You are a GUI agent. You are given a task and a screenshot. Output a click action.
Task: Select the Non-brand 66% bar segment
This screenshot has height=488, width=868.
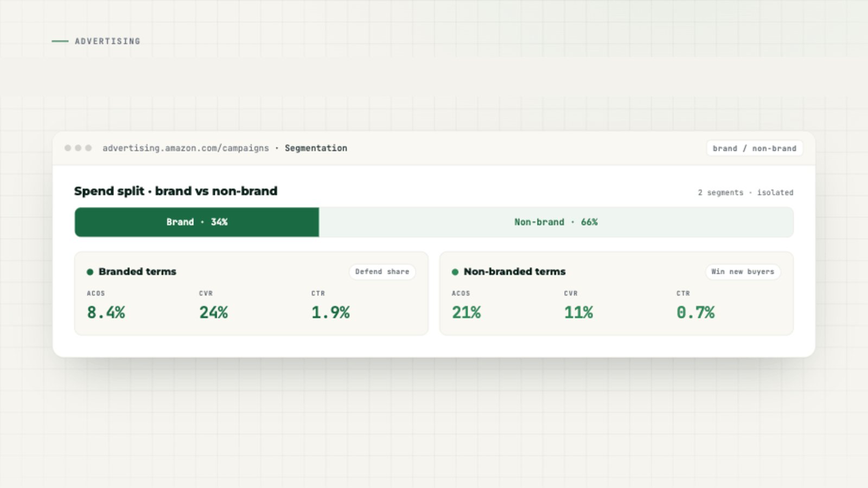pos(556,222)
